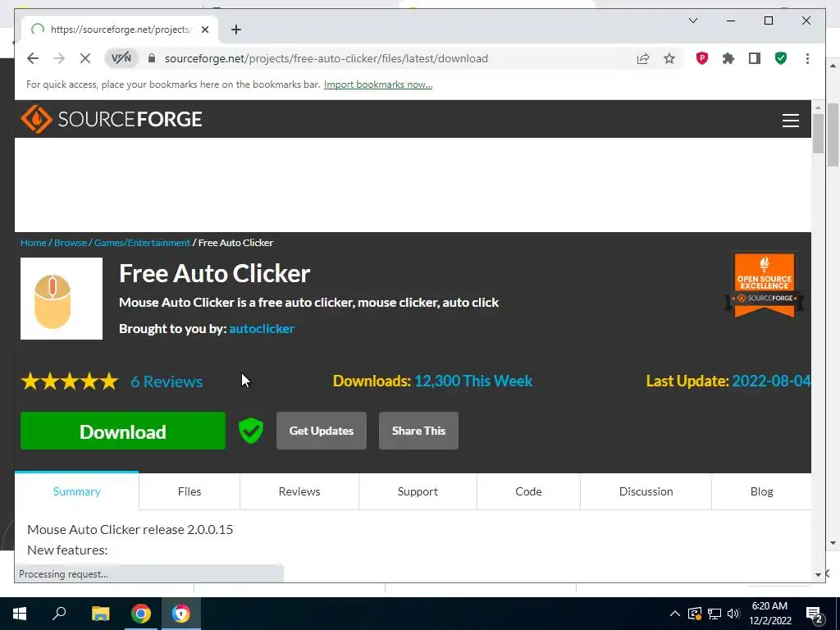Click the Mouse Auto Clicker release 2.0.0.15 text

(130, 529)
